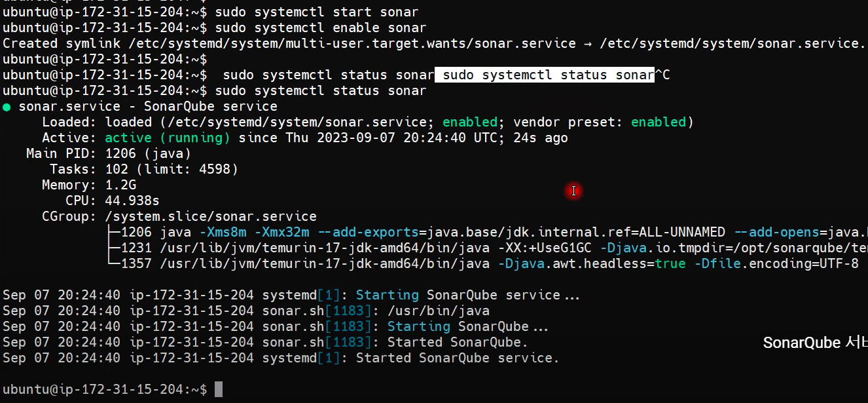Click the green status dot before sonar.service
This screenshot has height=403, width=868.
coord(7,107)
